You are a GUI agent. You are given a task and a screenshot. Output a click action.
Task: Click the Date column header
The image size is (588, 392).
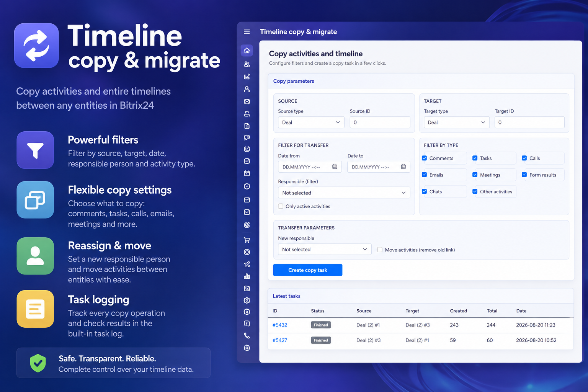coord(521,311)
